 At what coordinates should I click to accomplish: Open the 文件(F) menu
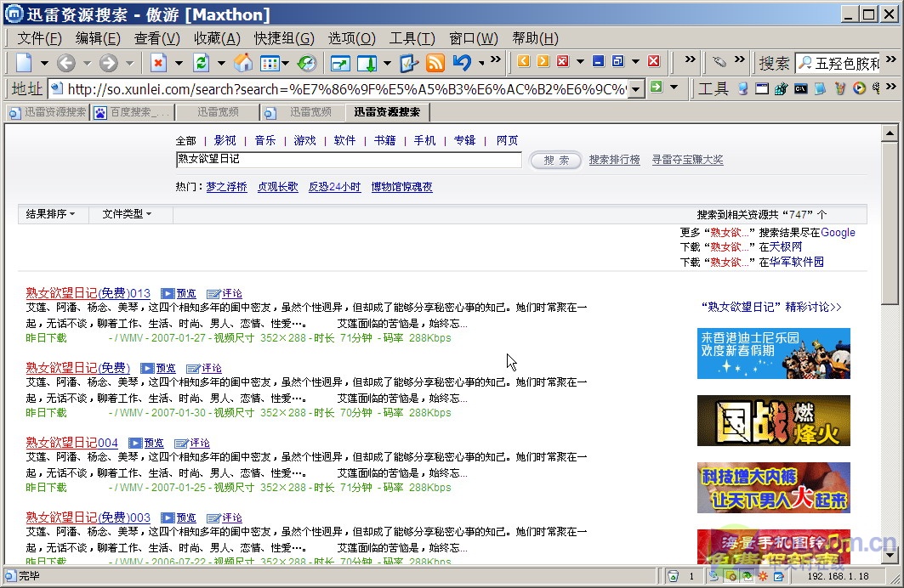(39, 38)
